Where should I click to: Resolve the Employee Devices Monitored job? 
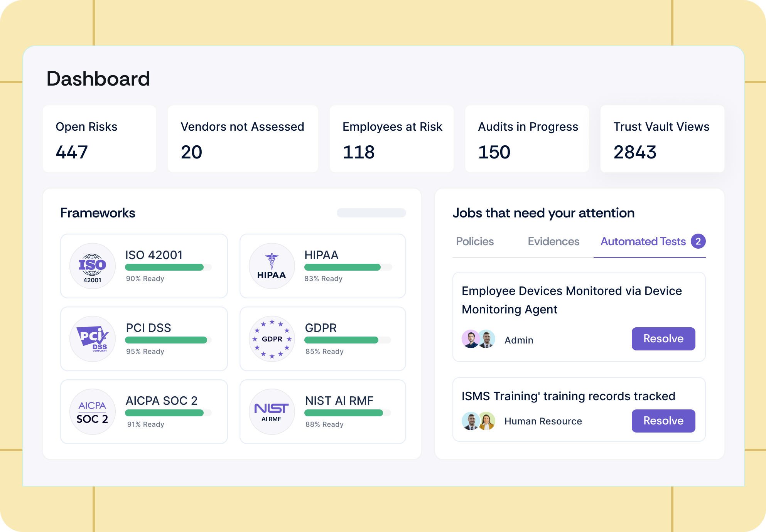[663, 339]
